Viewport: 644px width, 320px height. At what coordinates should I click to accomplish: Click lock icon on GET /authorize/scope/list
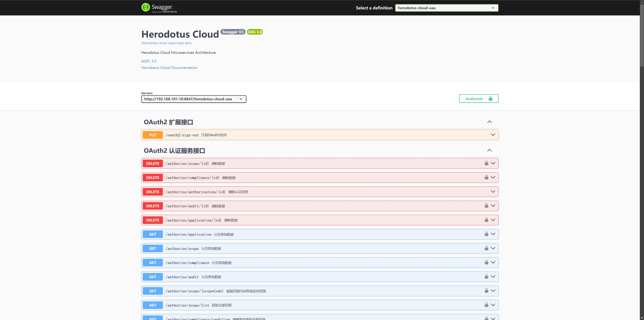pyautogui.click(x=486, y=305)
